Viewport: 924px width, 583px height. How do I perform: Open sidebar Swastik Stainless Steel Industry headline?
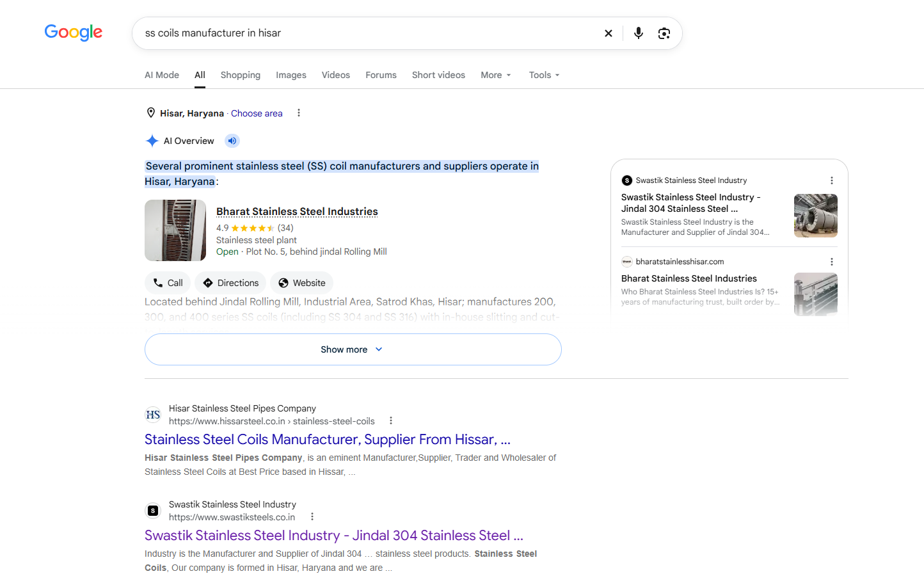(x=691, y=203)
